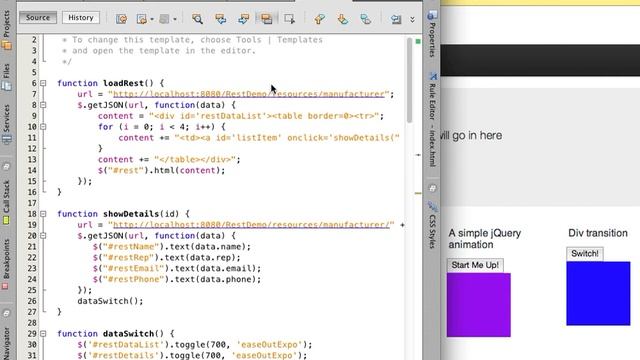Click the minimized window icon above CSS Styles
This screenshot has height=360, width=640.
[x=433, y=188]
